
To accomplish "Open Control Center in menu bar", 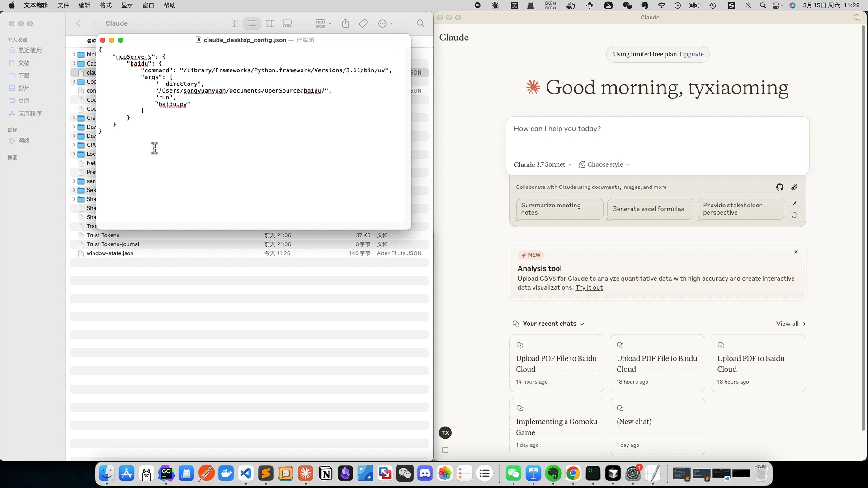I will [777, 5].
